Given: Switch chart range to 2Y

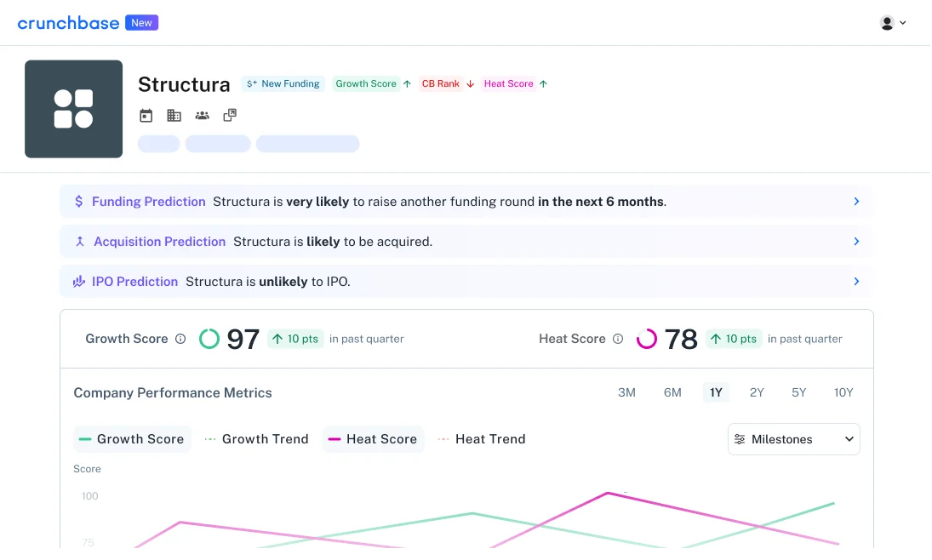Looking at the screenshot, I should [757, 392].
